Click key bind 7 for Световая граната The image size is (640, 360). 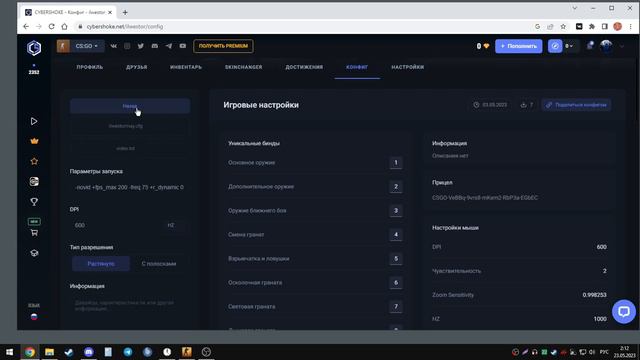(x=396, y=307)
